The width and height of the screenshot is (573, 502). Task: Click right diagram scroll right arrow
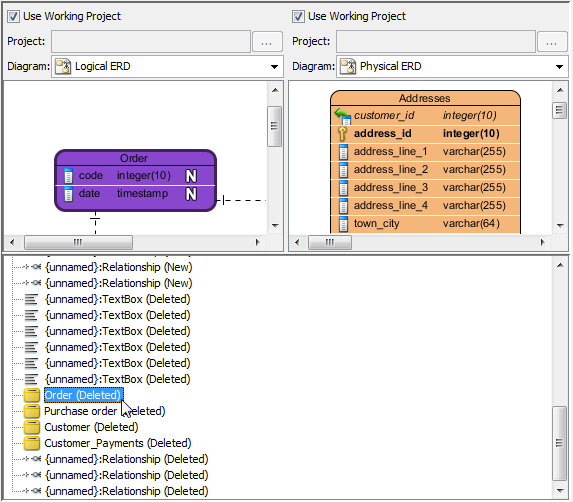542,242
